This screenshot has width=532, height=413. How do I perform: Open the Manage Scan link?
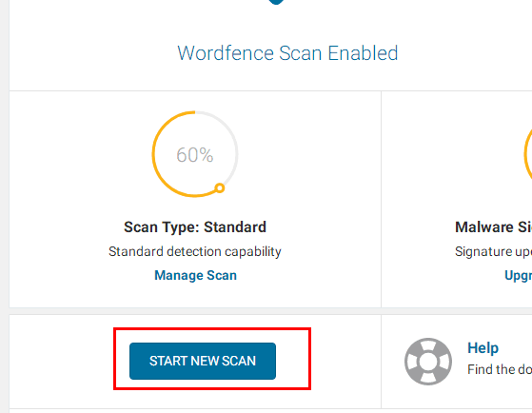coord(195,275)
